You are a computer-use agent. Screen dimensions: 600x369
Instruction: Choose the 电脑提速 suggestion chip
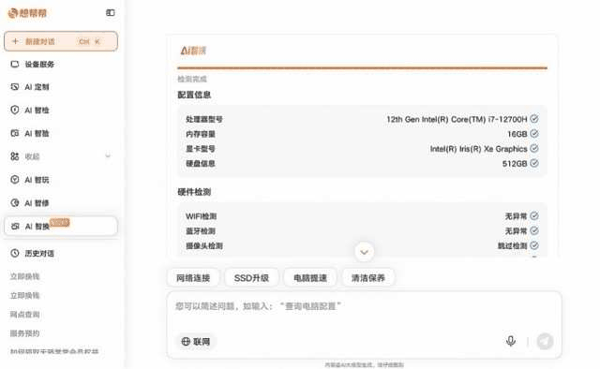click(x=310, y=278)
